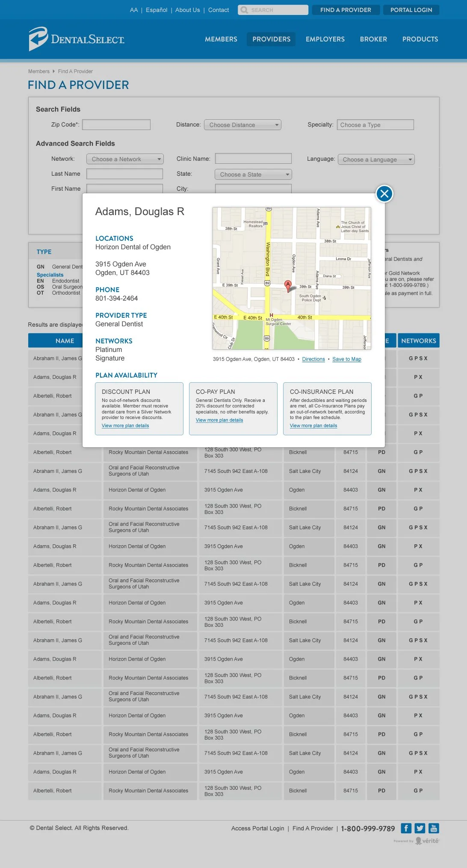Open the Choose a Language dropdown
467x868 pixels.
(x=376, y=159)
